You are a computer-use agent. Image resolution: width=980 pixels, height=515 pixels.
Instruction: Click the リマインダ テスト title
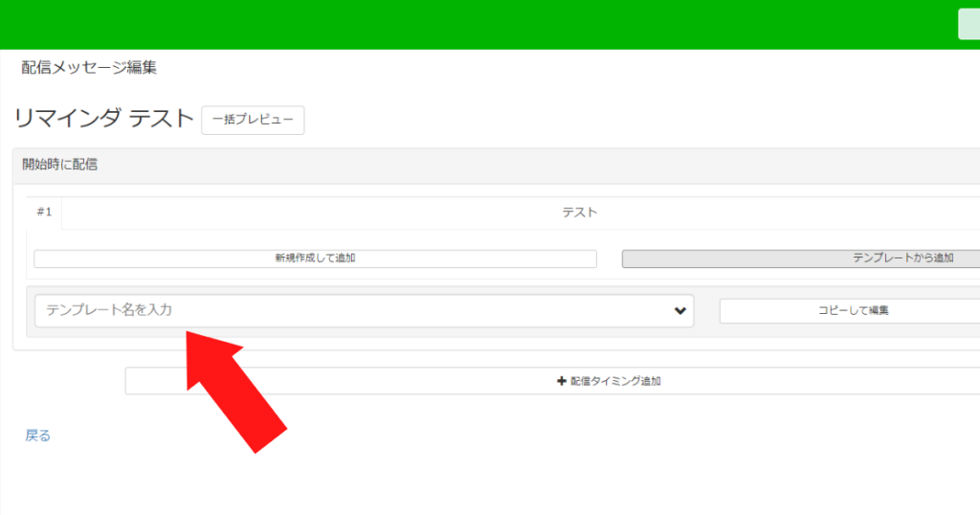[x=103, y=119]
